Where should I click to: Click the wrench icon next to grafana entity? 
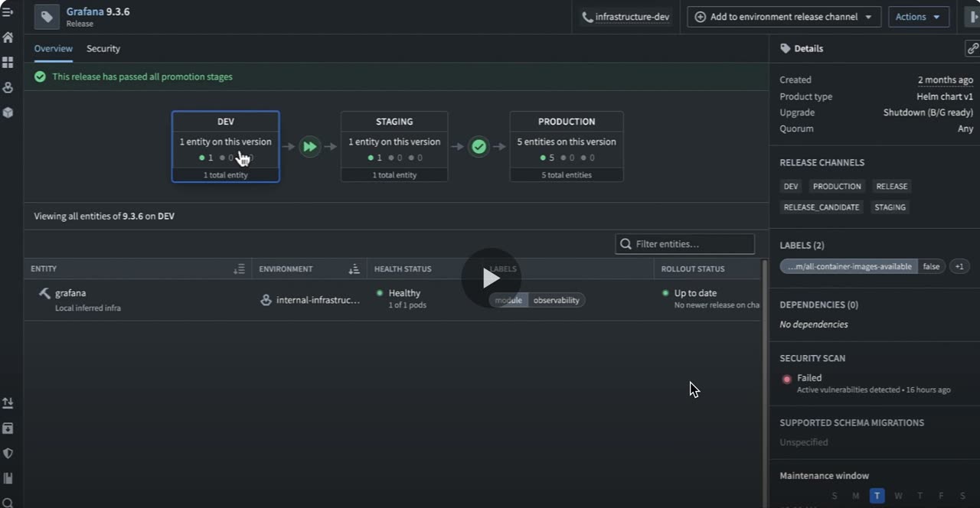tap(44, 293)
